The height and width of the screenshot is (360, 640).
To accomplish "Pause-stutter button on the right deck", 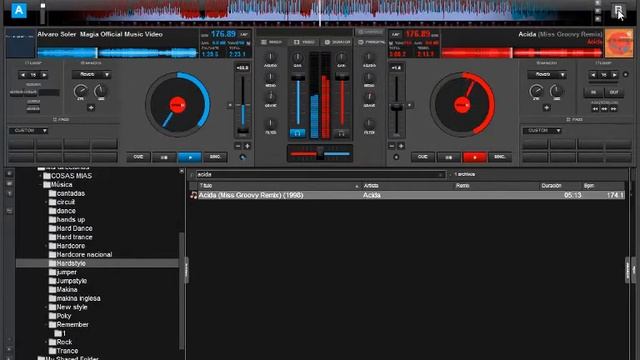I will click(449, 157).
